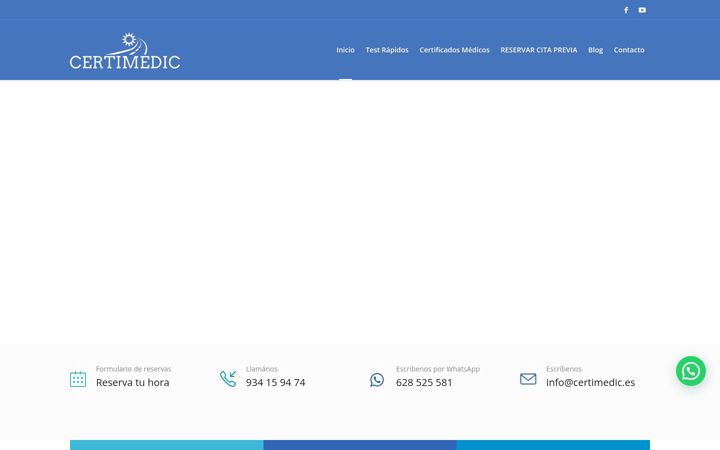Image resolution: width=720 pixels, height=450 pixels.
Task: Go to the Contacto page
Action: (x=629, y=50)
